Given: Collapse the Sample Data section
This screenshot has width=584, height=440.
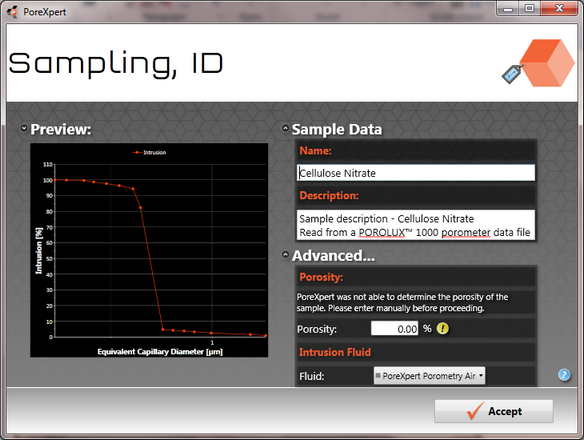Looking at the screenshot, I should click(285, 129).
